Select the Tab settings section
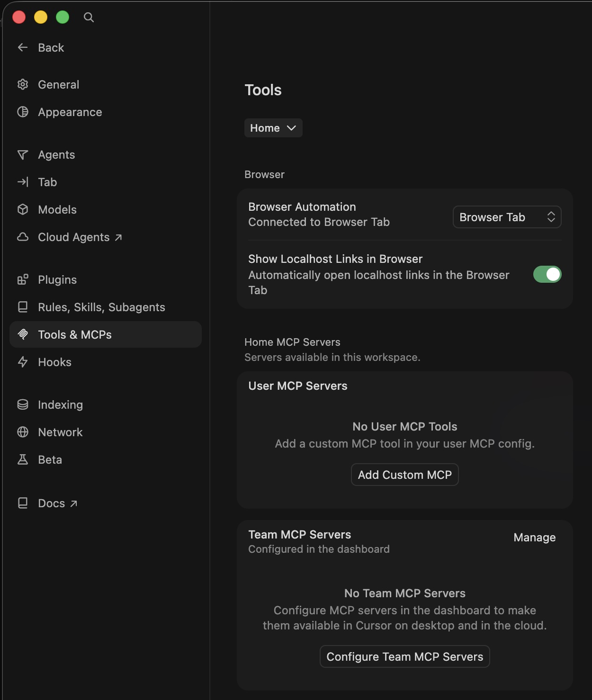 (106, 182)
